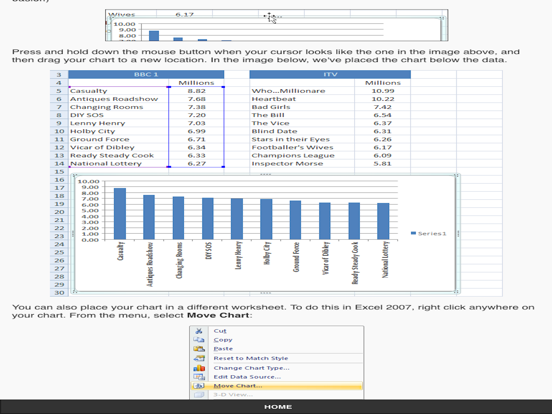Click the Edit Data Source icon
The height and width of the screenshot is (414, 552).
[199, 377]
